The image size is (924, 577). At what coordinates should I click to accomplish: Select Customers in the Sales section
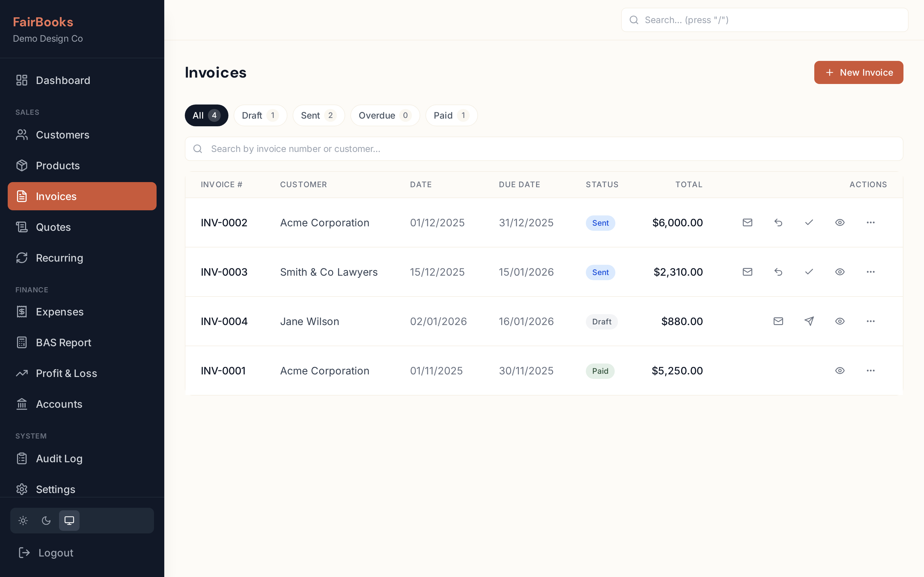(62, 135)
